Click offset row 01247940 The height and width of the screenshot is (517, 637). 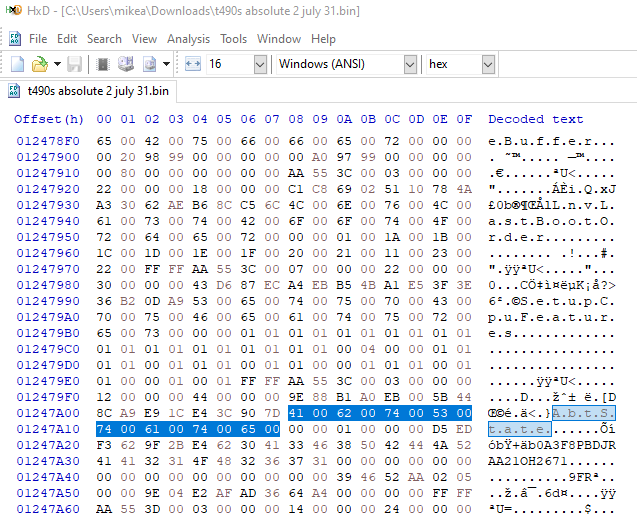(x=48, y=221)
